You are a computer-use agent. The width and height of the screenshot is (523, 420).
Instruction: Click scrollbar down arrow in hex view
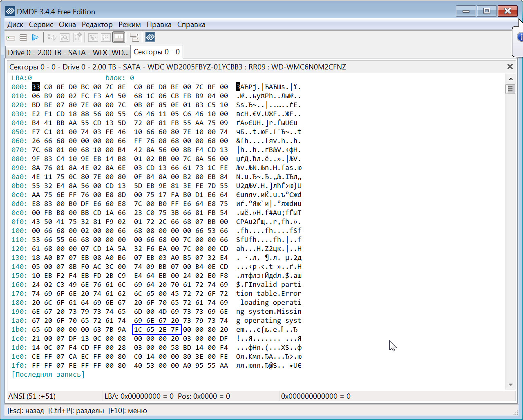coord(510,384)
